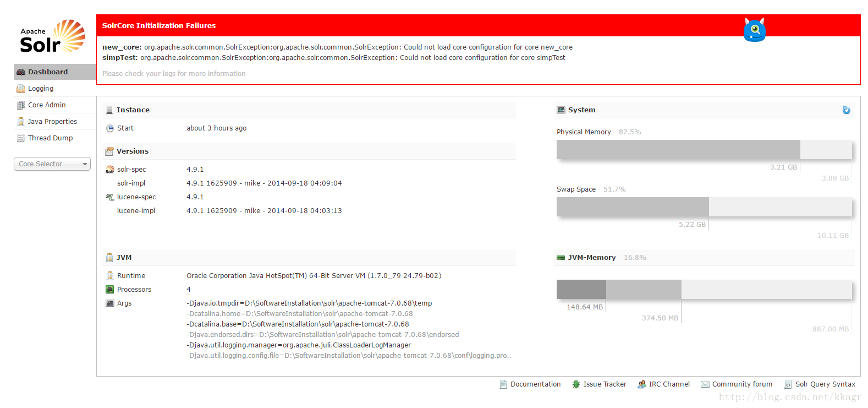This screenshot has height=408, width=868.
Task: Open the Issue Tracker link
Action: [x=605, y=384]
